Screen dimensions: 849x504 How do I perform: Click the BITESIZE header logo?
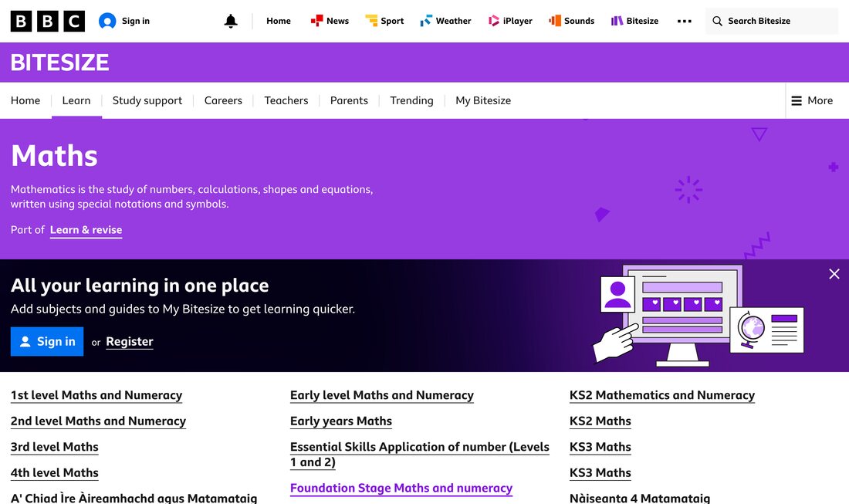[x=59, y=63]
